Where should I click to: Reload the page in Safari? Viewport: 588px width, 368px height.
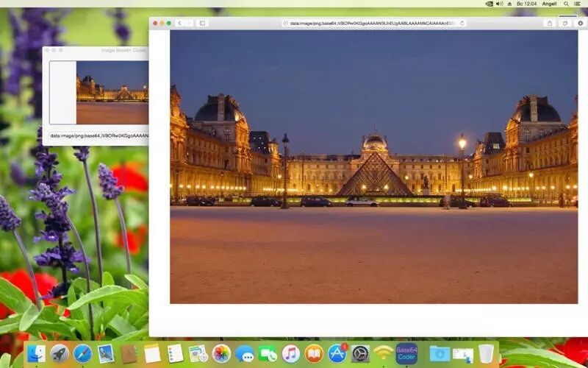tap(462, 24)
